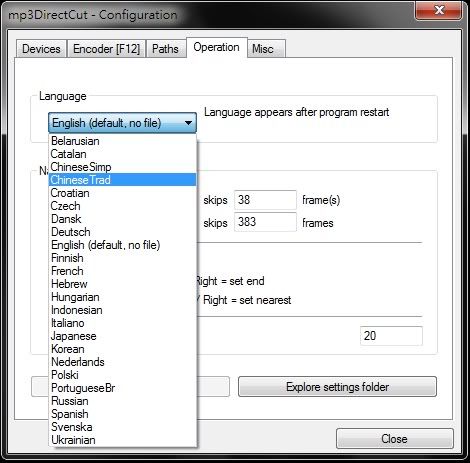Pick Italiano from language dropdown
Viewport: 470px width, 463px height.
pos(122,323)
